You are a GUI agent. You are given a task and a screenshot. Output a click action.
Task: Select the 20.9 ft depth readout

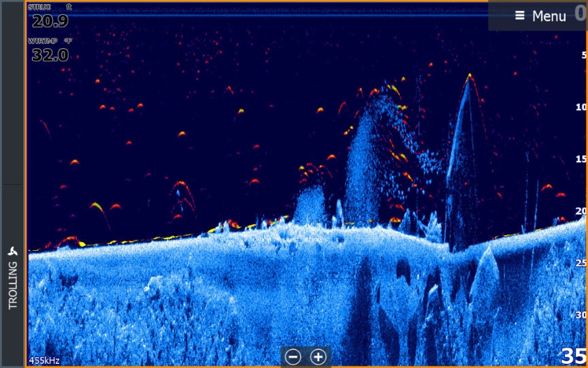[x=50, y=22]
